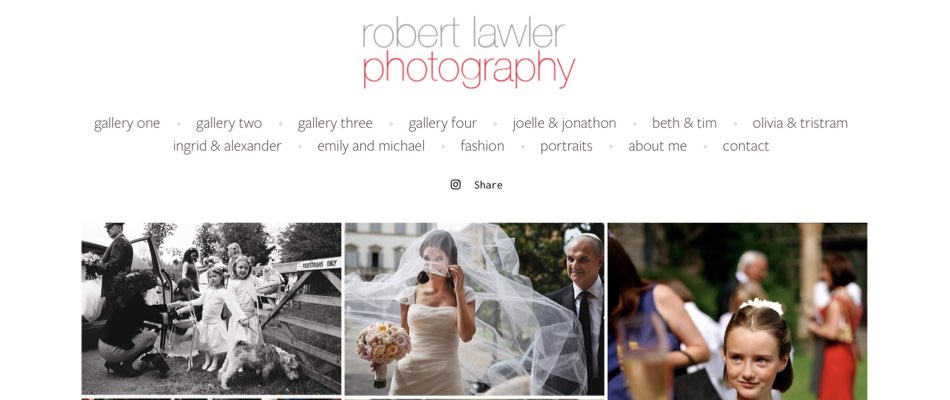Go to gallery two
950x400 pixels.
228,123
